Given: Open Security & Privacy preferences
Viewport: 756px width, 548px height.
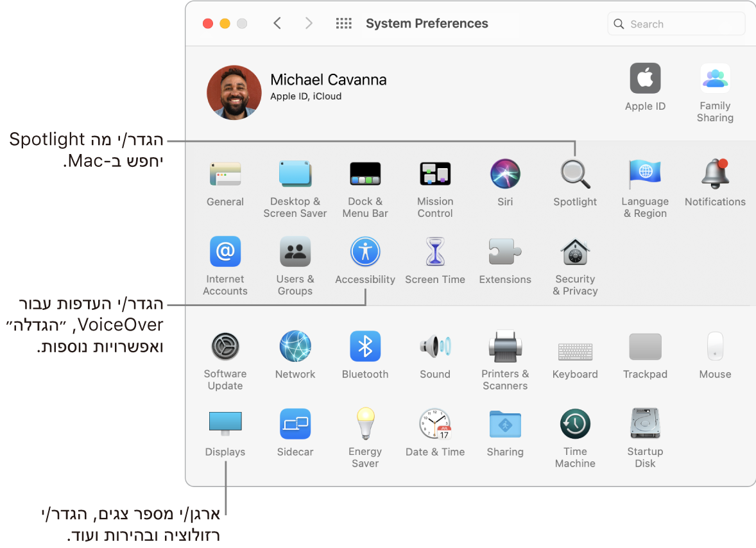Looking at the screenshot, I should tap(575, 252).
